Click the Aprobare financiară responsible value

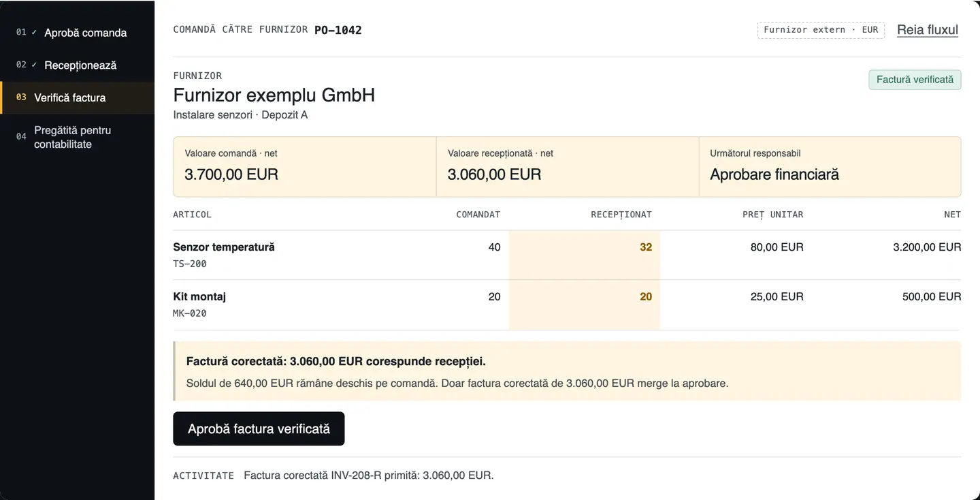point(774,174)
